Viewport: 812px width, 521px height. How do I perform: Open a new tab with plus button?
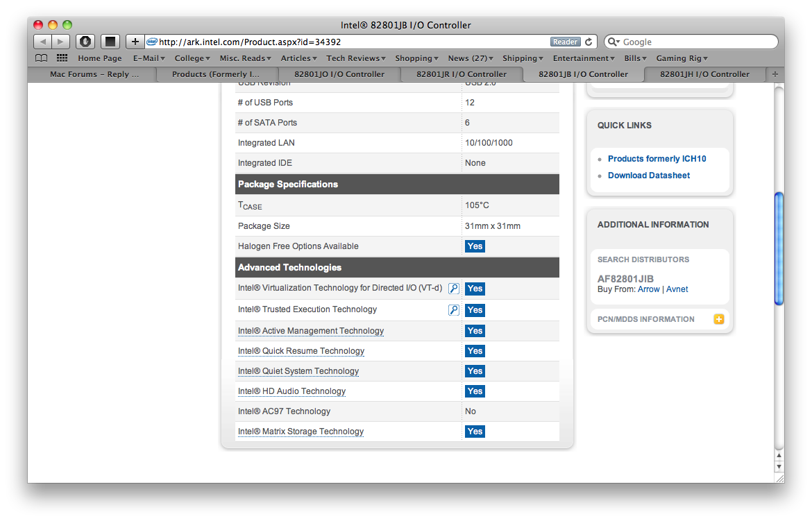point(775,74)
